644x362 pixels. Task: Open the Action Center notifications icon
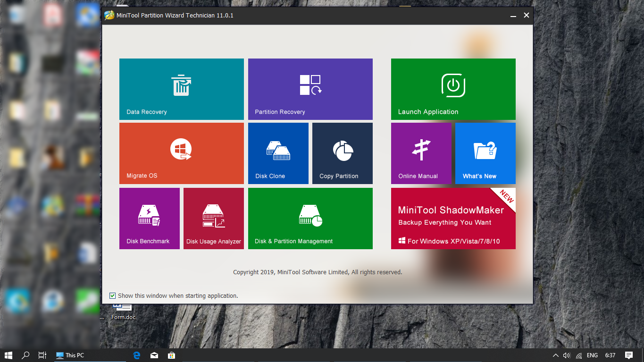629,355
